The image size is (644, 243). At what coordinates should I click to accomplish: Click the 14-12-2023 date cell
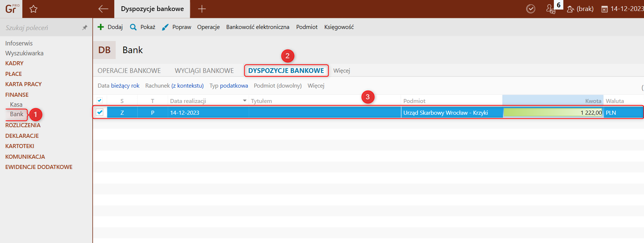coord(208,113)
